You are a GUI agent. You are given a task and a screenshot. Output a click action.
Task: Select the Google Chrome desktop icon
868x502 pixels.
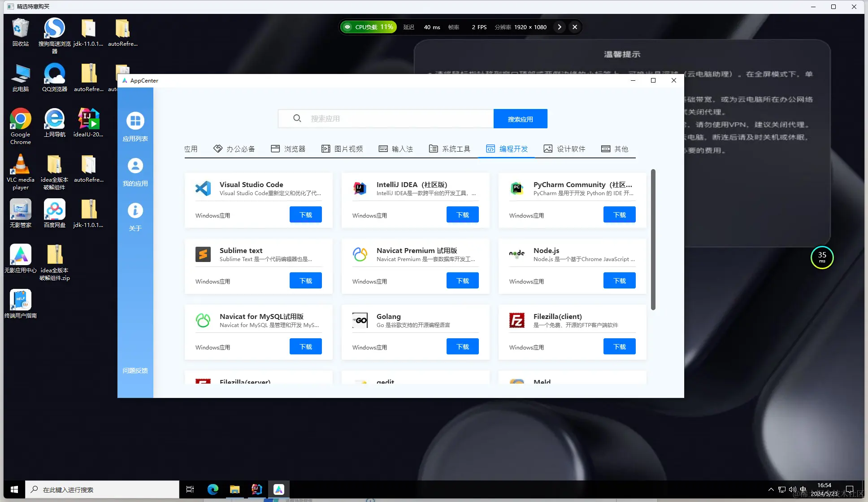21,127
